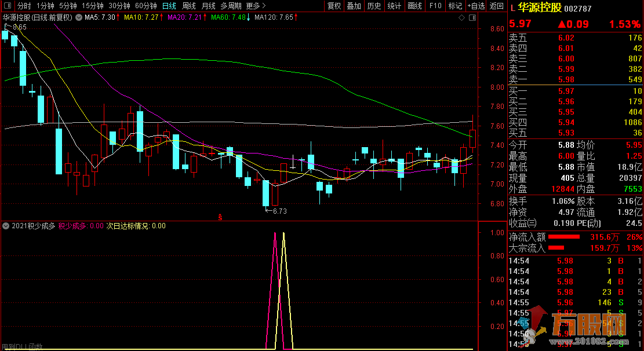
Task: Click the 卖一 price 5.98
Action: click(x=566, y=80)
